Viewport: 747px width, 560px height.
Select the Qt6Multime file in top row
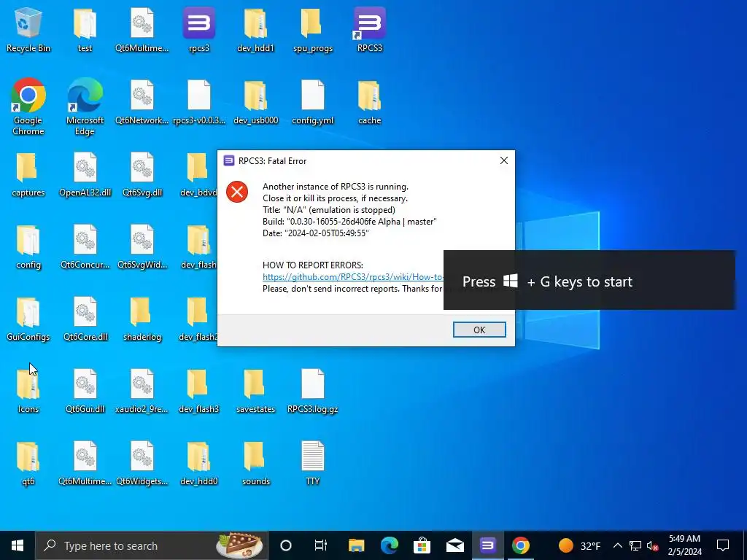click(x=142, y=29)
